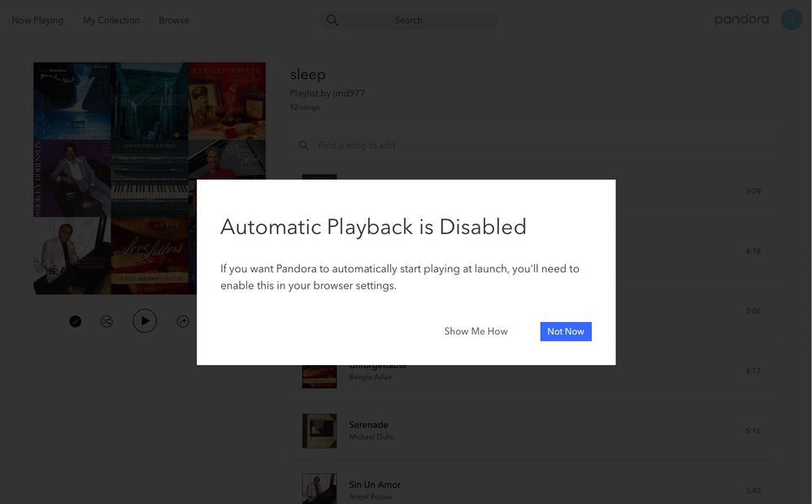Click the Sin Un Amor song title

[x=375, y=484]
